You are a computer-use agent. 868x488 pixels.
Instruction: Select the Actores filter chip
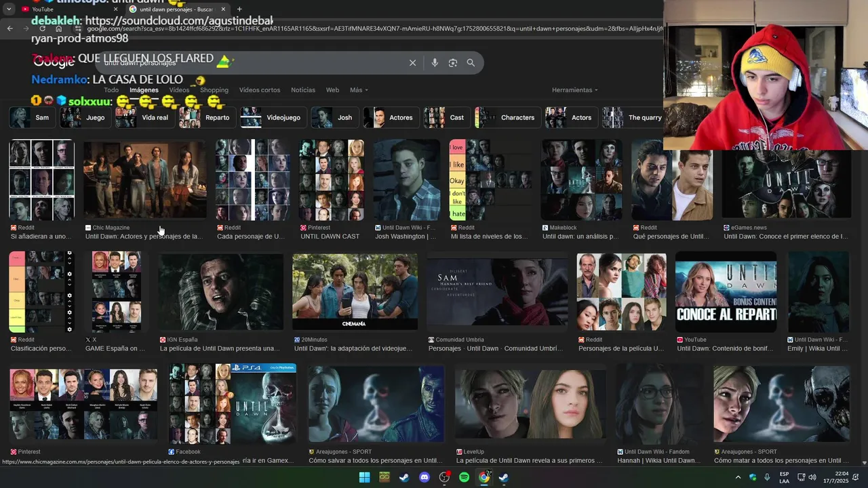(x=391, y=117)
